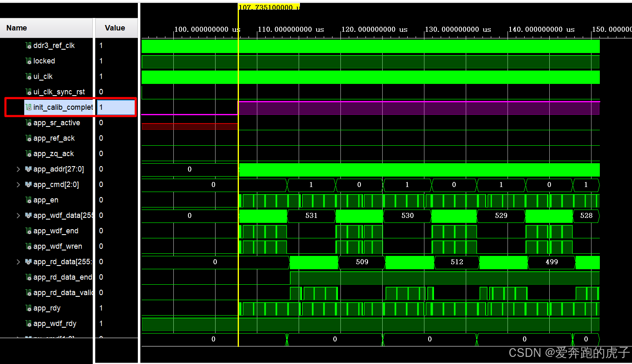Click the app_rd_data_valid signal icon

pyautogui.click(x=28, y=293)
